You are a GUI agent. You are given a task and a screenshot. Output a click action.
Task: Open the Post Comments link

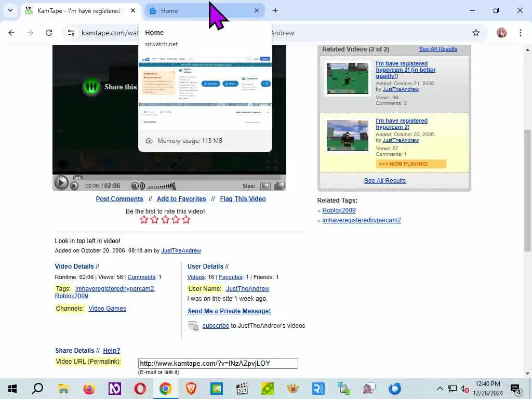(119, 199)
